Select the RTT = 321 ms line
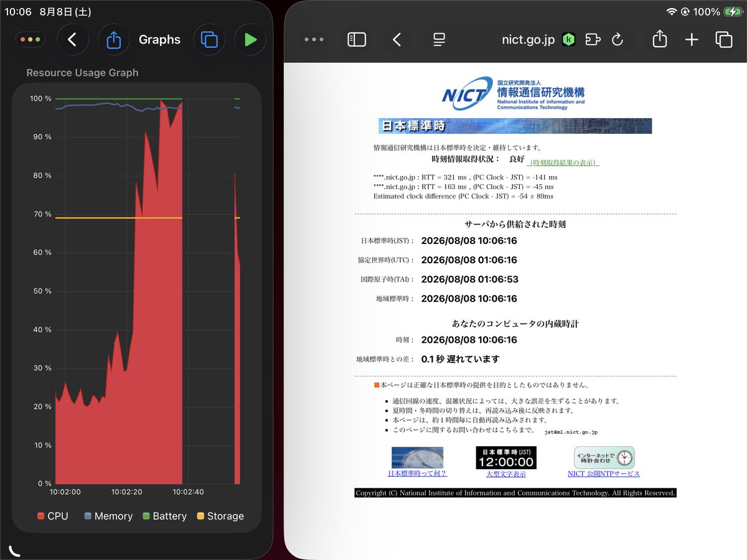 click(x=465, y=177)
